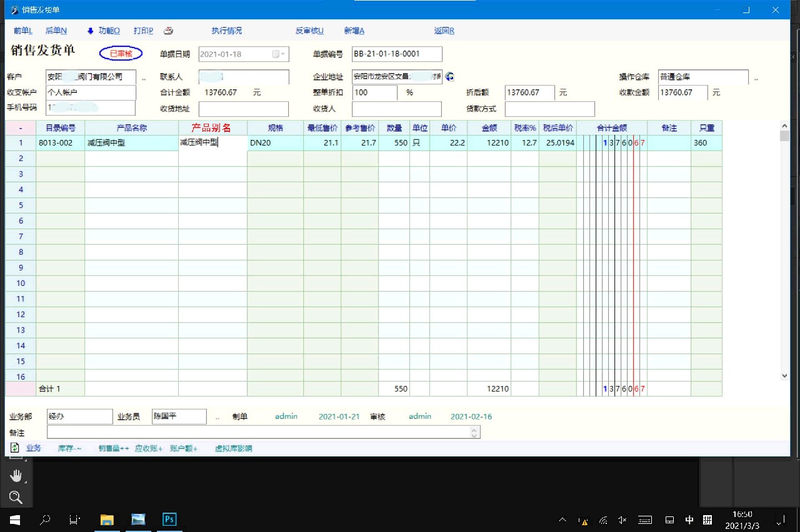Open the 执行情况 menu item

pos(226,31)
